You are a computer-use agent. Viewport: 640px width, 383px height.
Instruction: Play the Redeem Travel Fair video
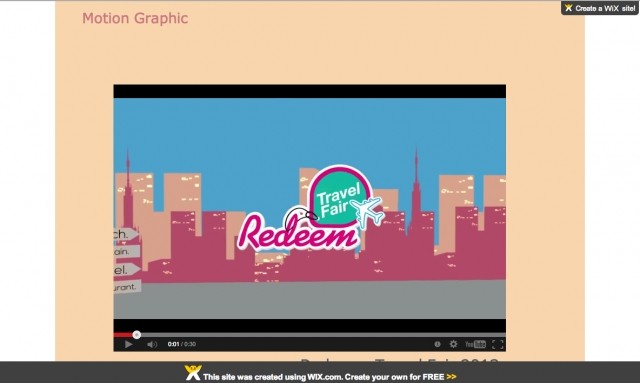click(x=128, y=344)
